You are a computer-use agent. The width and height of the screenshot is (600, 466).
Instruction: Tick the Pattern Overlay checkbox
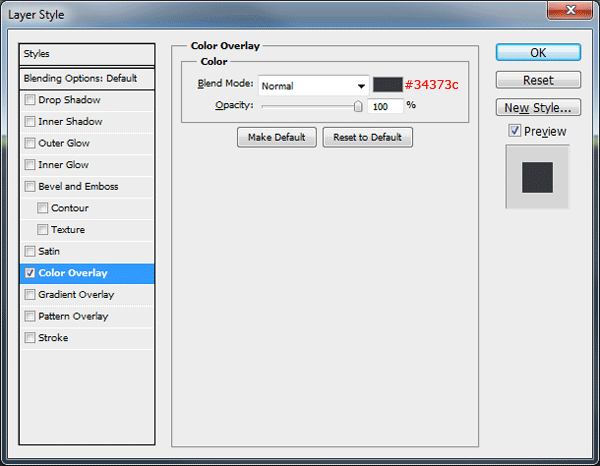pyautogui.click(x=30, y=316)
